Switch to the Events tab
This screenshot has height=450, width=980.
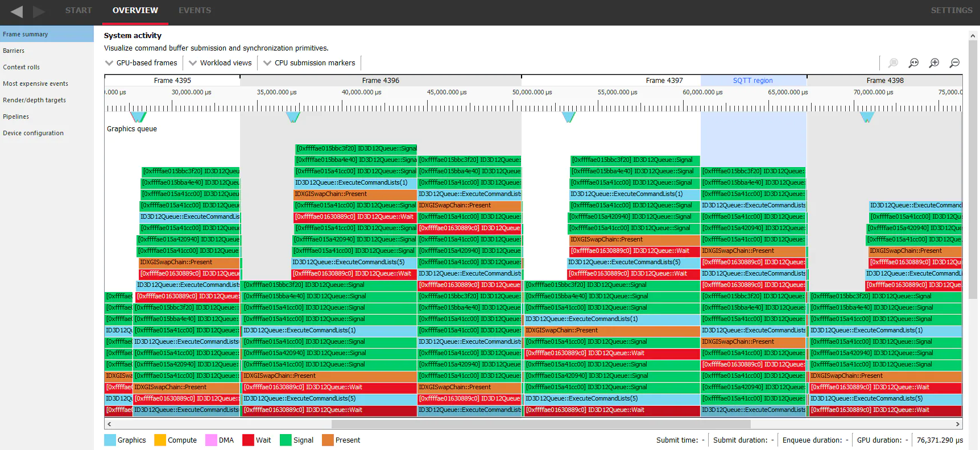click(x=195, y=10)
